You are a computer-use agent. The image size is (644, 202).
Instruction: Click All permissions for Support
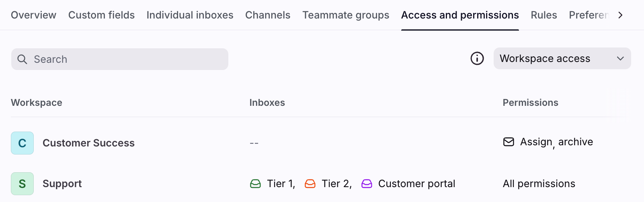539,183
